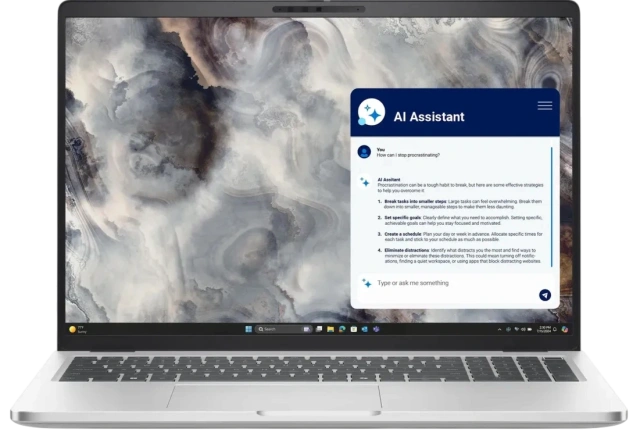Screen dimensions: 640x436
Task: Open network settings from the tray
Action: tap(517, 329)
